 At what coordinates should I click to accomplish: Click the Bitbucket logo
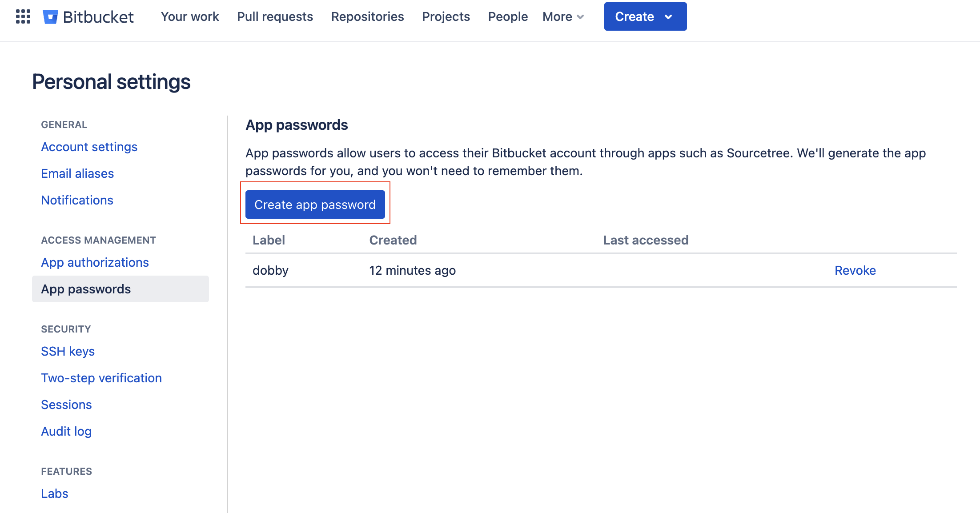pos(89,16)
